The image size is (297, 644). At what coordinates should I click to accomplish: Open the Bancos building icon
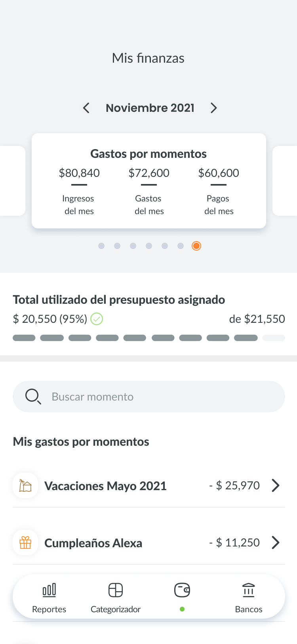click(249, 590)
